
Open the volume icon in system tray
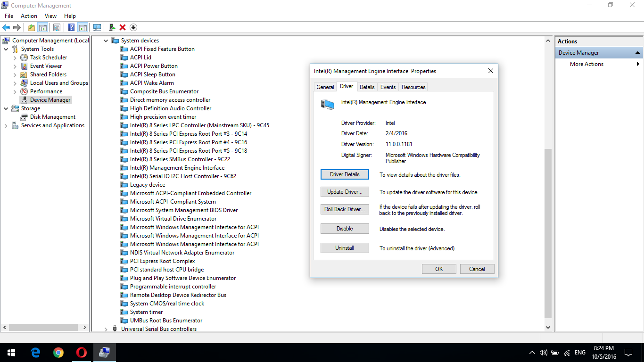pos(543,353)
